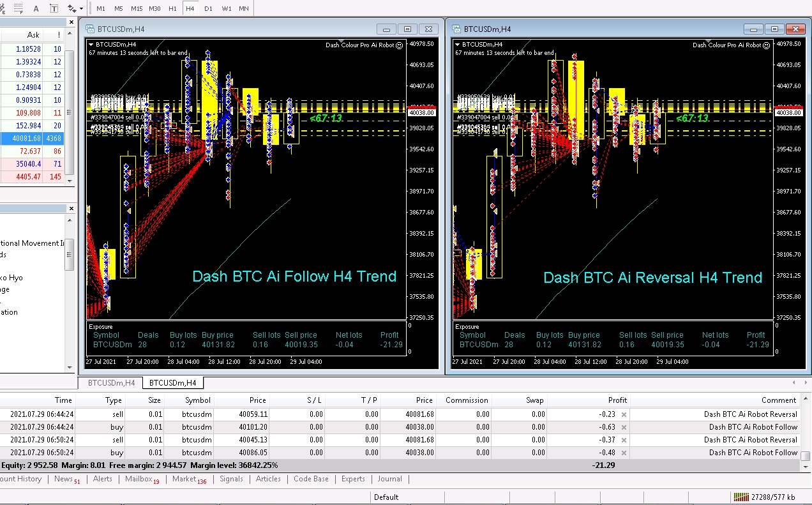
Task: Open the Articles tab
Action: point(268,479)
